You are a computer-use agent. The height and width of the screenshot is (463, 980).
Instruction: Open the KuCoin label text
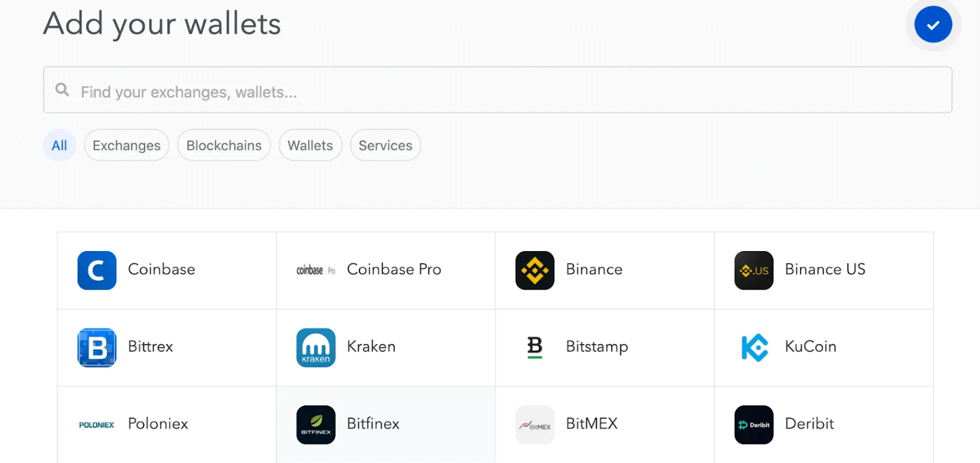(810, 347)
